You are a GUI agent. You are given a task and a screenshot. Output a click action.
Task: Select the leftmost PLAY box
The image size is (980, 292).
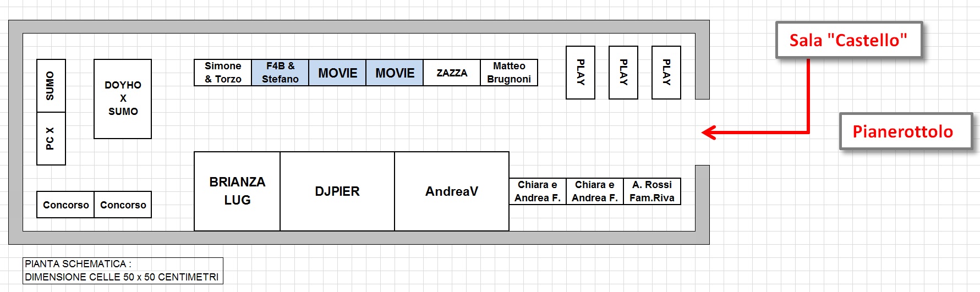point(581,73)
